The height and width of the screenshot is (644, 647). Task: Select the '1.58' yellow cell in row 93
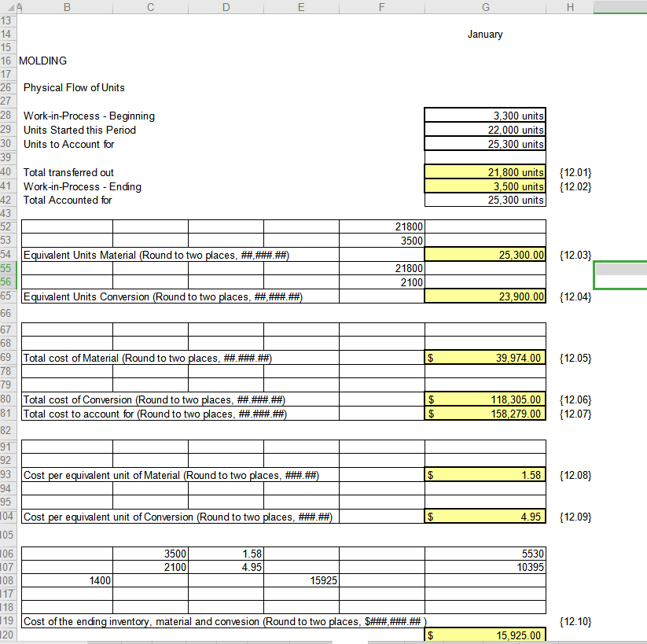point(485,475)
